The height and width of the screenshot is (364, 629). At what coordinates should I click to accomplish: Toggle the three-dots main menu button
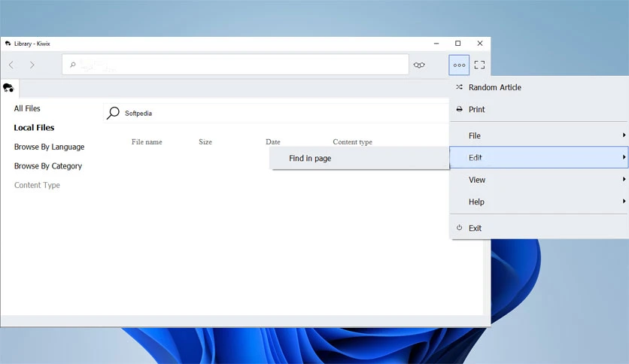coord(459,65)
